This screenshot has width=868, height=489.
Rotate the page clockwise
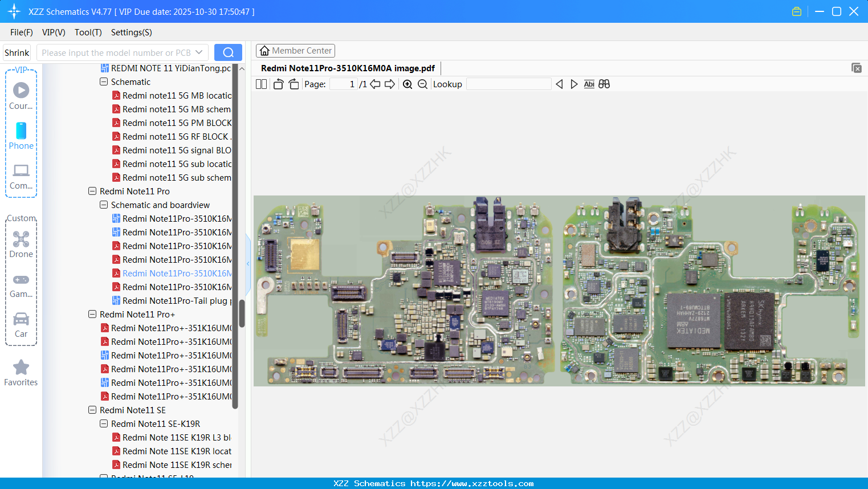tap(294, 84)
